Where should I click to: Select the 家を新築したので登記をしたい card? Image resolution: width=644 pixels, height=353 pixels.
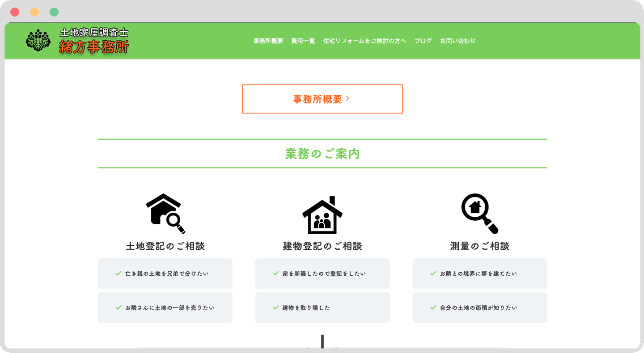coord(322,273)
